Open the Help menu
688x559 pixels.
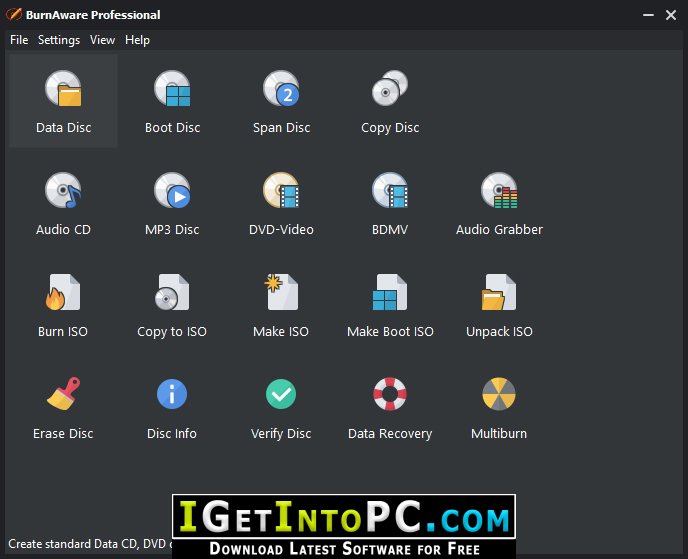coord(137,40)
